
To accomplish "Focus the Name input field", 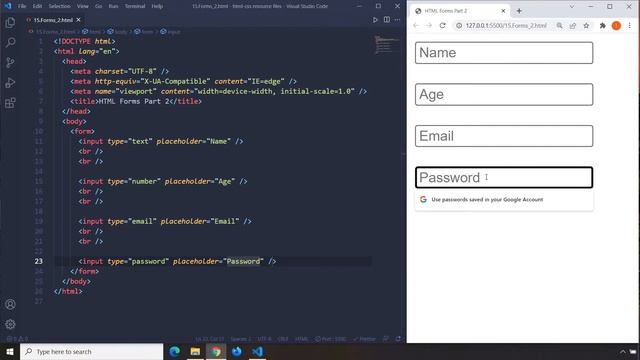I will click(504, 53).
